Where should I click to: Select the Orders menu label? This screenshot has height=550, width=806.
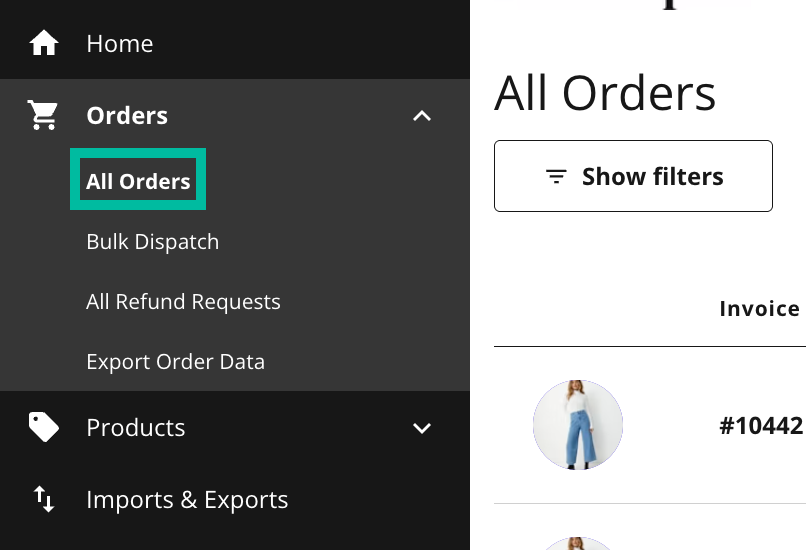(127, 115)
